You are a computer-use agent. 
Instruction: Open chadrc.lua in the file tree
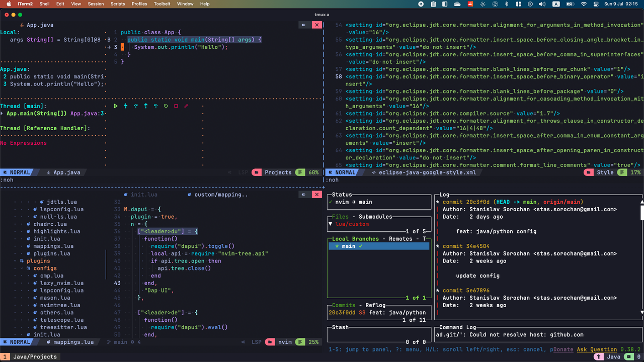47,224
